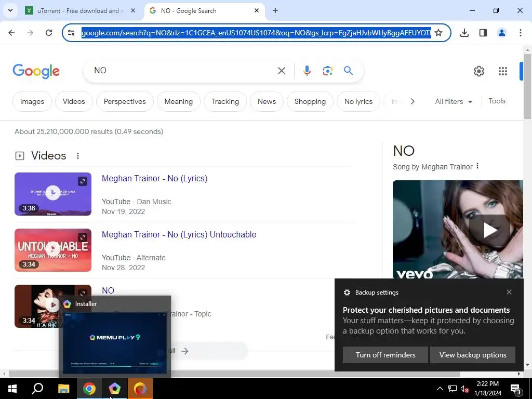Open Videos section more options
This screenshot has width=532, height=399.
pos(78,156)
